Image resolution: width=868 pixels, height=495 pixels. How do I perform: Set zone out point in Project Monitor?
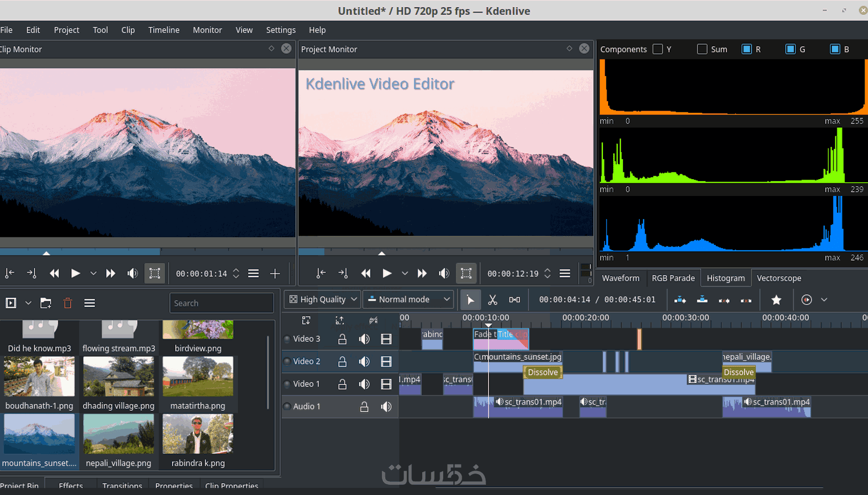(x=343, y=274)
